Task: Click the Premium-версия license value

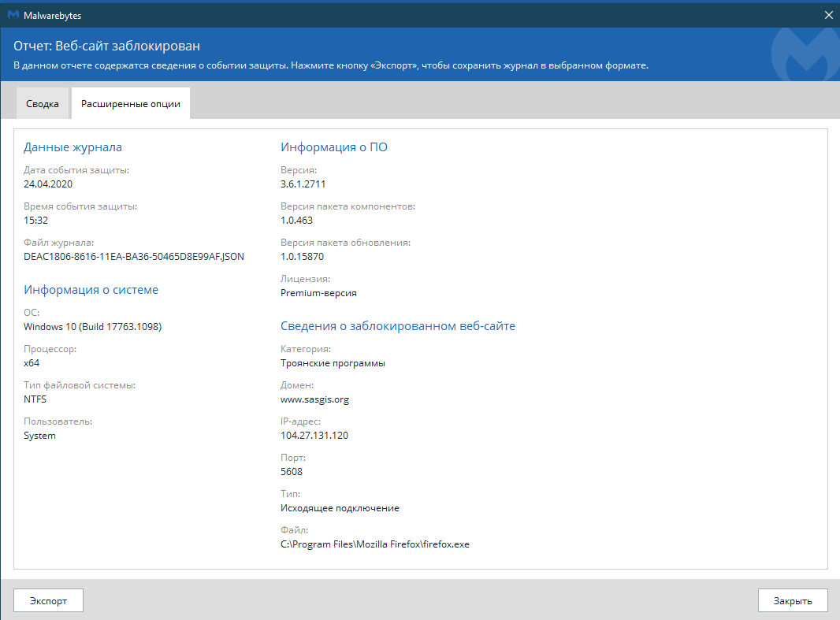Action: 318,293
